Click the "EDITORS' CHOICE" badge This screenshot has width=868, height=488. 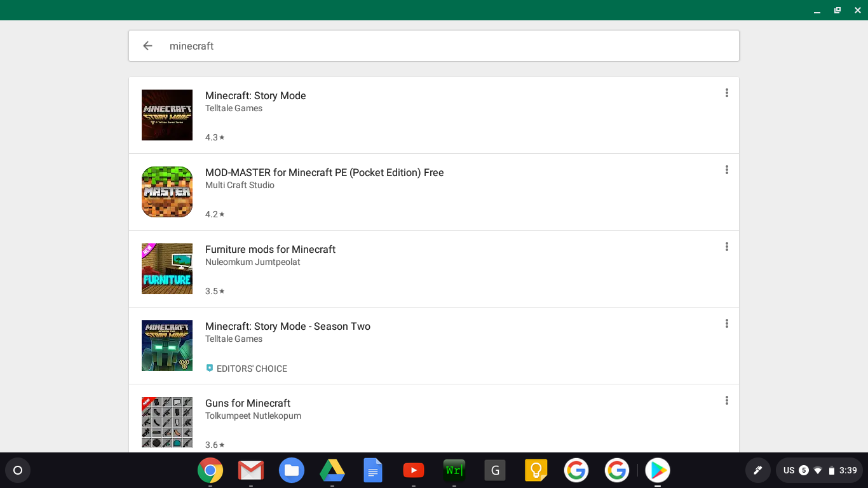point(247,369)
